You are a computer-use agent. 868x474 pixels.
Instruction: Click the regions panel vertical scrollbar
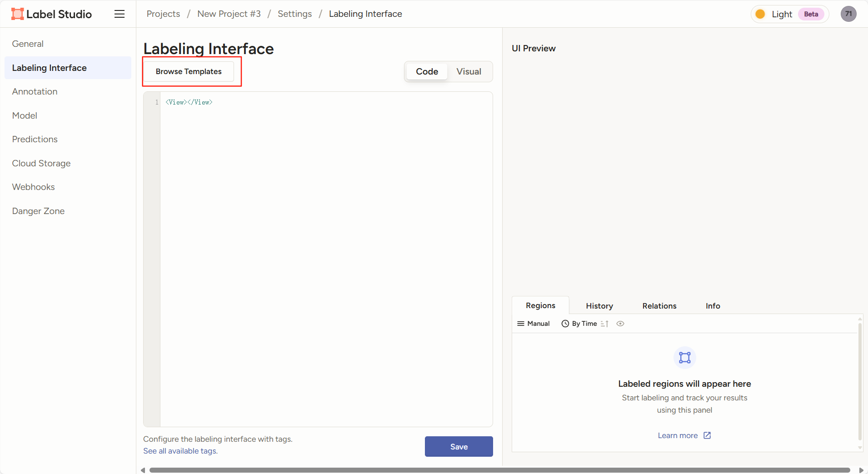pos(860,382)
